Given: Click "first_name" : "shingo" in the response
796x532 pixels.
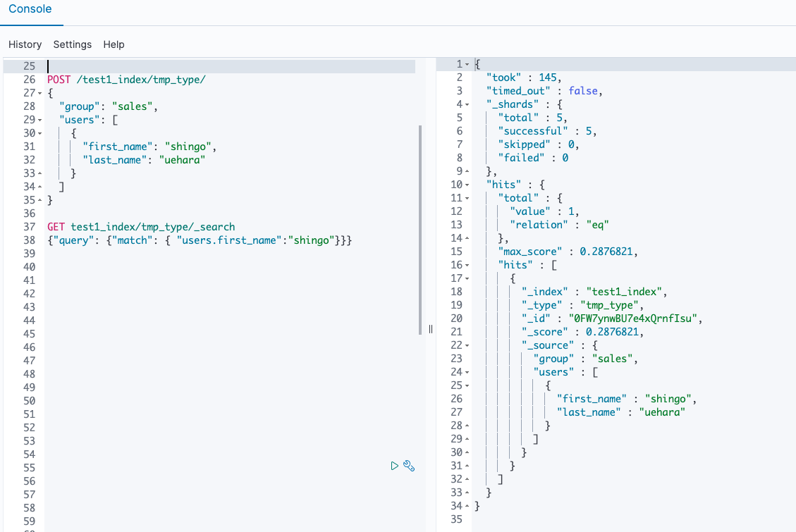Looking at the screenshot, I should tap(627, 399).
